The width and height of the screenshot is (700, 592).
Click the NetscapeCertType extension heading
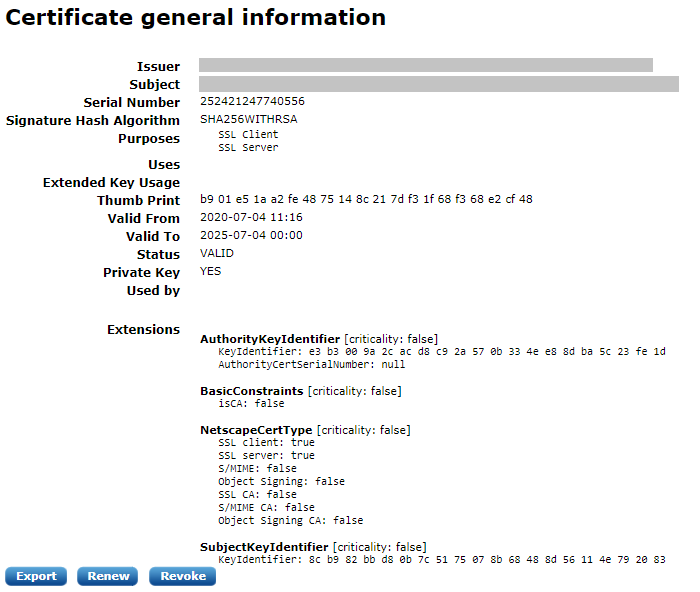pyautogui.click(x=256, y=430)
